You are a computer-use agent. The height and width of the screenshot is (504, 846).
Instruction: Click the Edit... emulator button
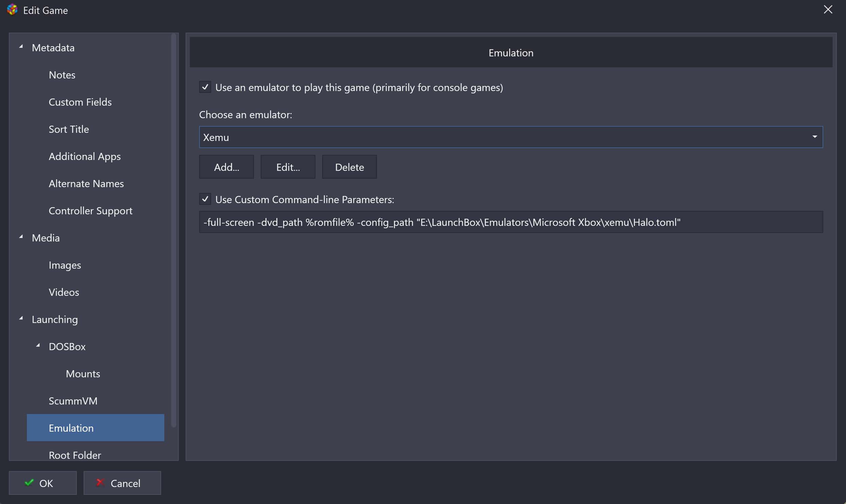(x=288, y=167)
